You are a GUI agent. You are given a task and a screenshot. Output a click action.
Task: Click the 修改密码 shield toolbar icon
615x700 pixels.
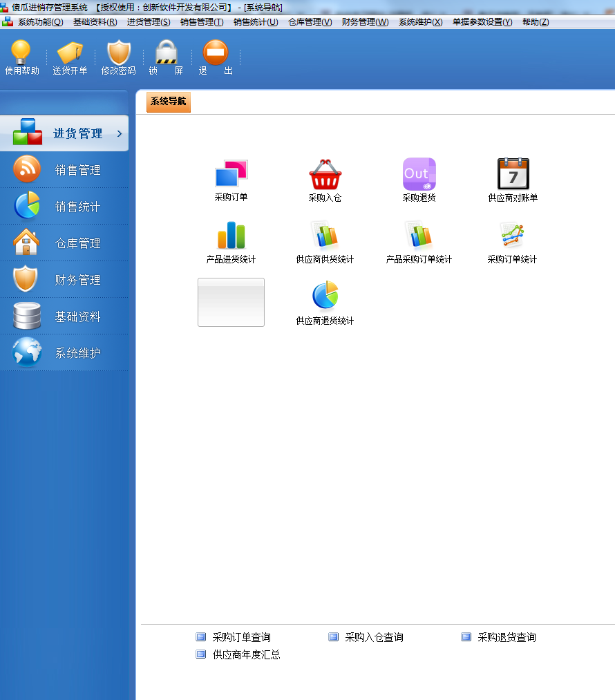(118, 53)
